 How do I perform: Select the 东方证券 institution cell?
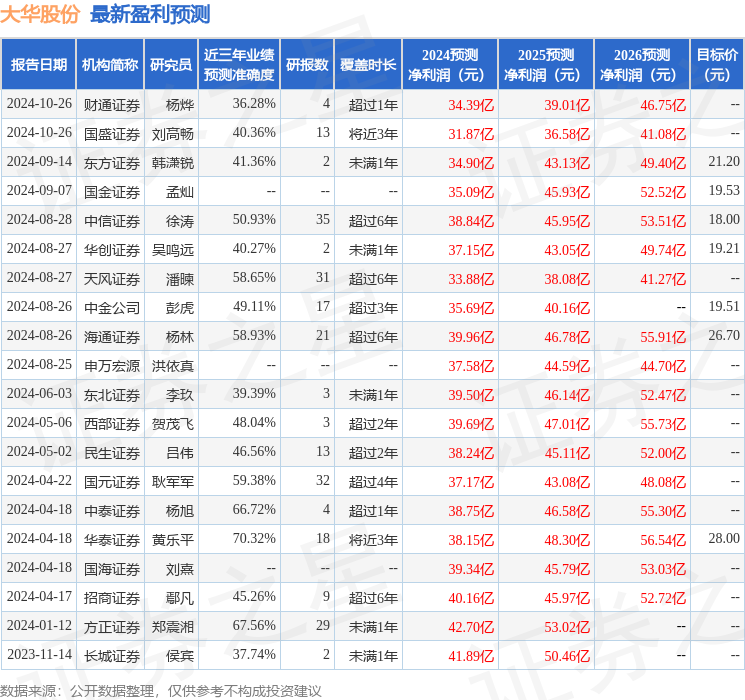(112, 163)
